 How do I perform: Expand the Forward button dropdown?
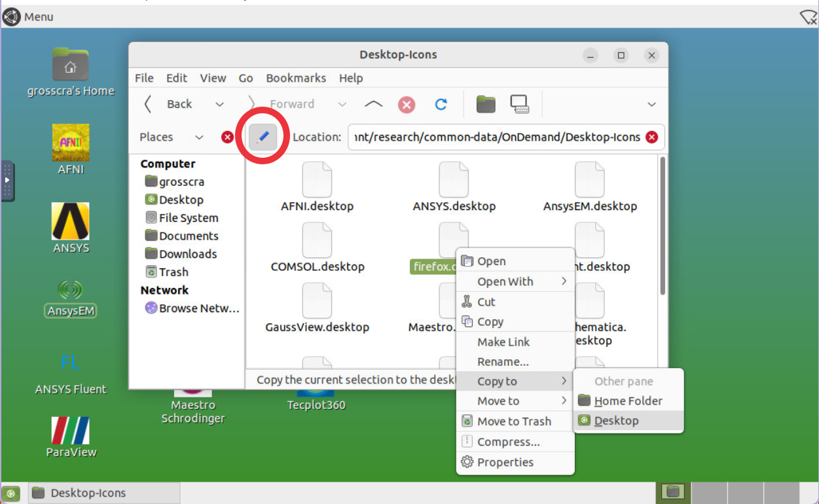point(342,103)
